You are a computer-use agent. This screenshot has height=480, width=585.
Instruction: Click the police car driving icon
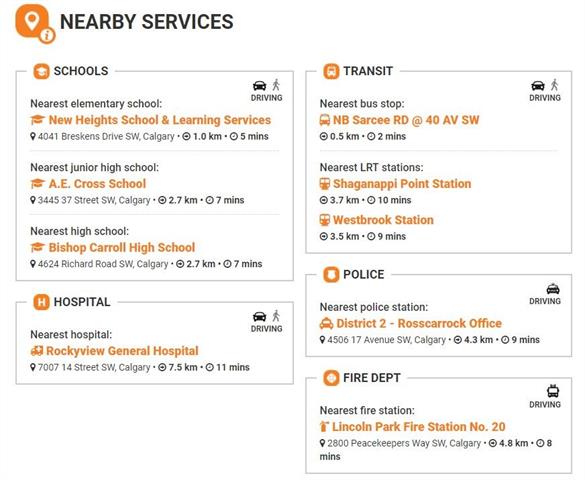point(553,289)
